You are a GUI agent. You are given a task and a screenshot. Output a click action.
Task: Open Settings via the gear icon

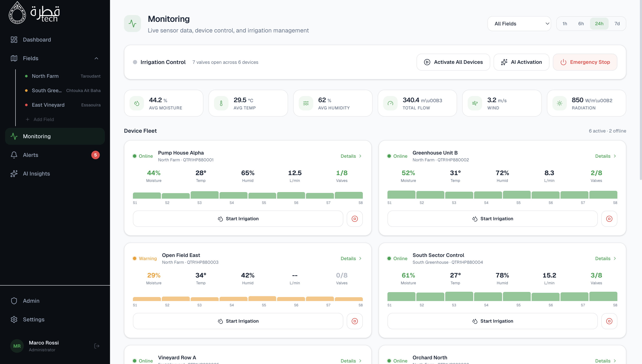click(x=14, y=319)
